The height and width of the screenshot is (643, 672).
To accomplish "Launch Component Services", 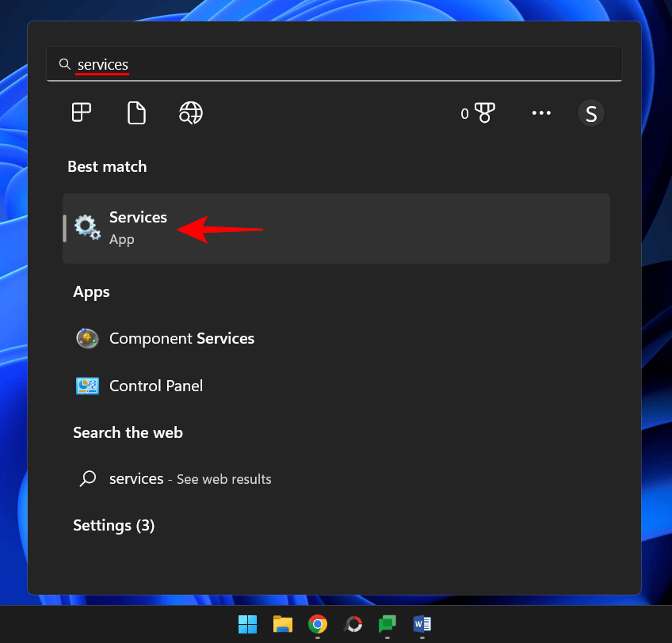I will (181, 338).
